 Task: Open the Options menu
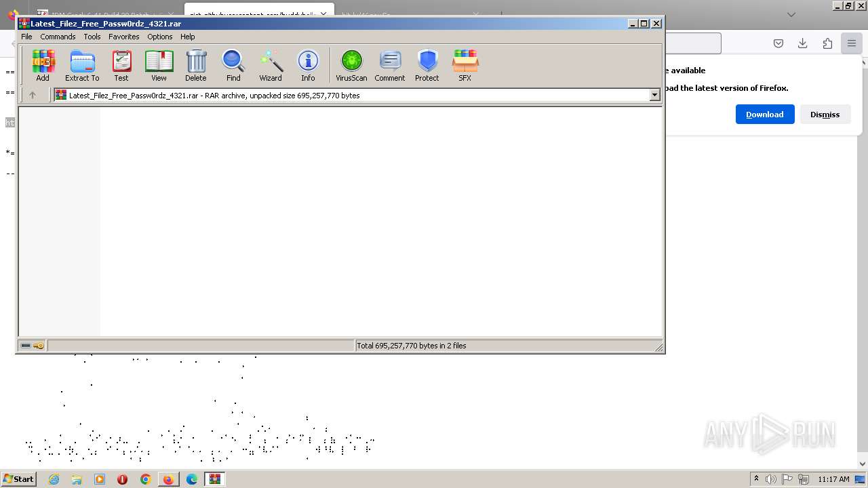coord(160,37)
